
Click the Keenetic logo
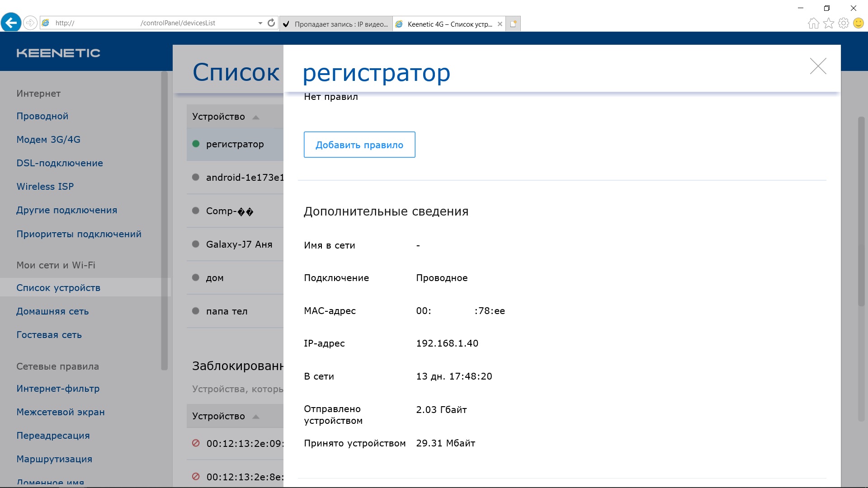(x=58, y=53)
